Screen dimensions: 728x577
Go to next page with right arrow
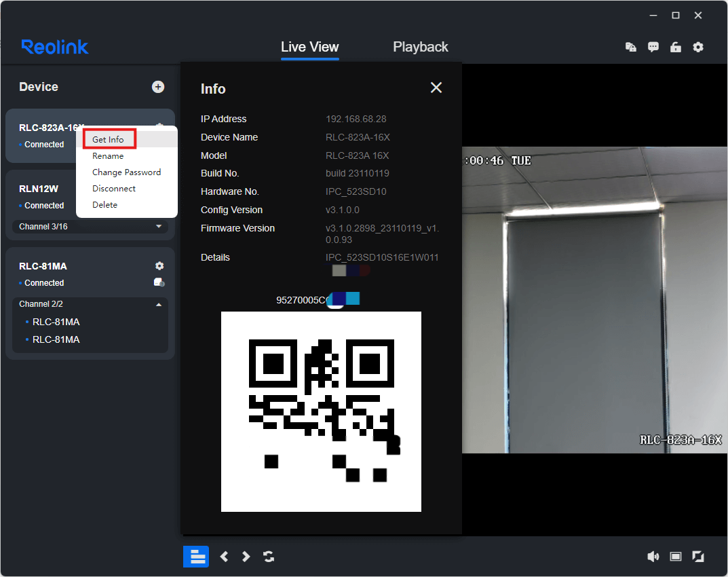246,557
